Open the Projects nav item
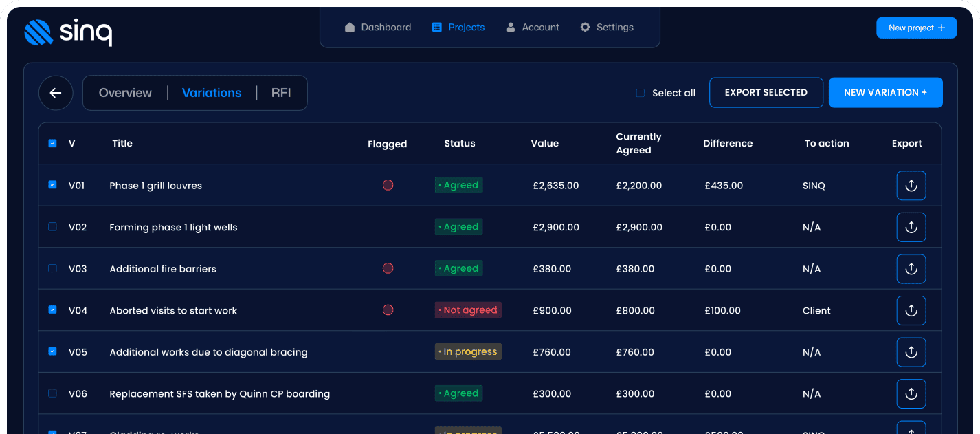 pos(458,28)
